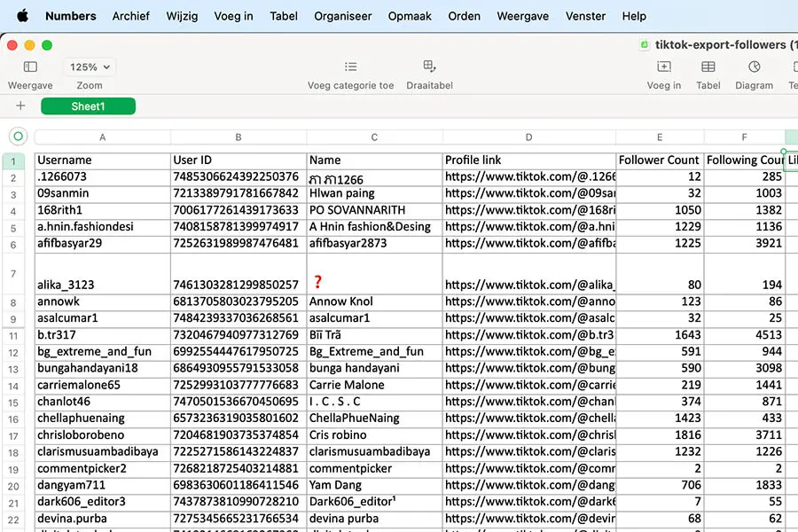Click the Tabel toolbar icon
The height and width of the screenshot is (532, 798).
pyautogui.click(x=708, y=66)
